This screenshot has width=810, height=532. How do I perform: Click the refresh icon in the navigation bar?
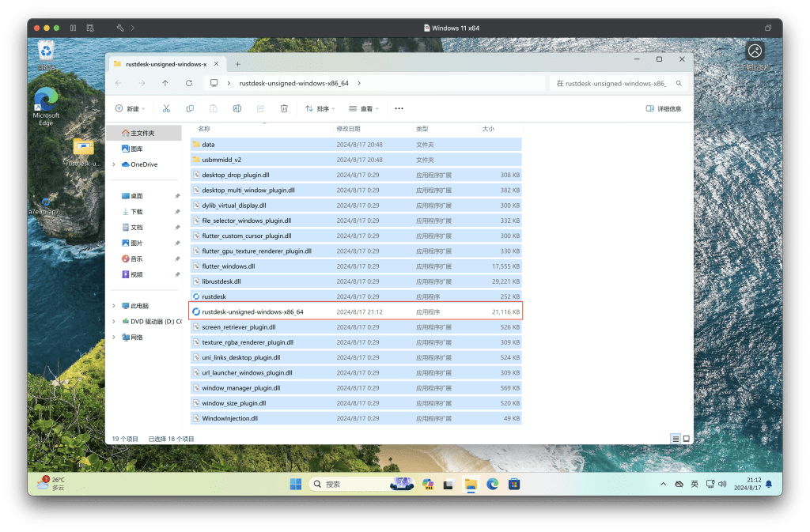click(188, 82)
